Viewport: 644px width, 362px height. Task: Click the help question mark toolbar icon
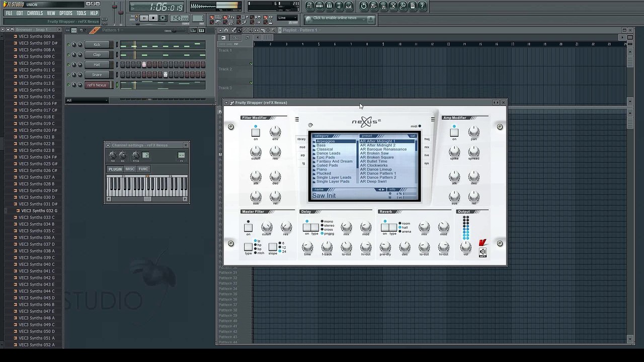422,6
